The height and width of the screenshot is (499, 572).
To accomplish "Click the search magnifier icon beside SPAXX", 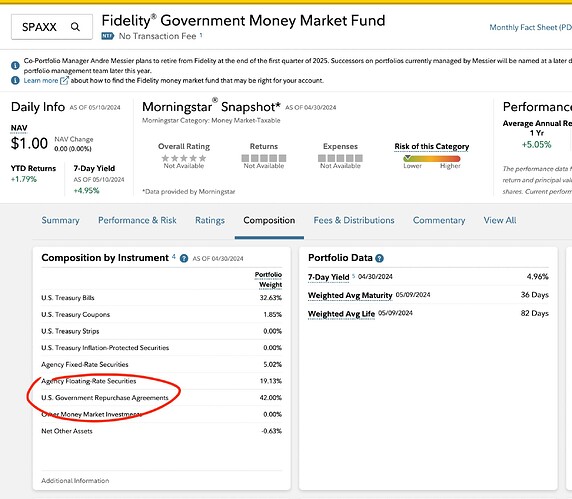I will pos(75,27).
